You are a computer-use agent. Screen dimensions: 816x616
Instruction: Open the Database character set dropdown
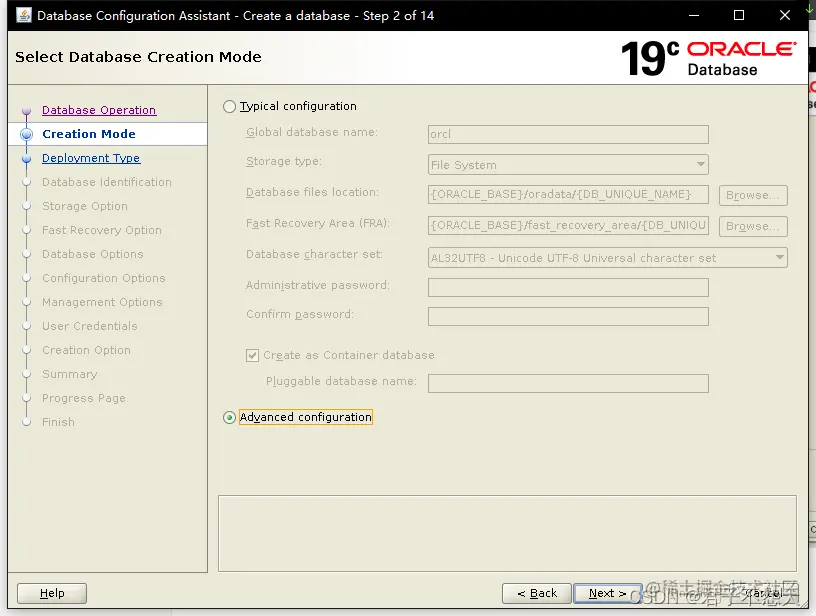pos(607,258)
